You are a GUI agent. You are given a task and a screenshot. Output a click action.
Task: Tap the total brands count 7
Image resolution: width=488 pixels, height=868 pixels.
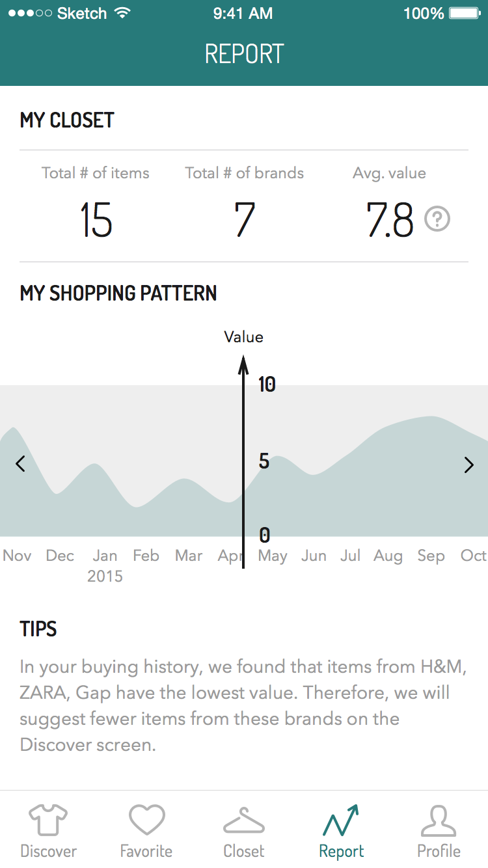244,219
